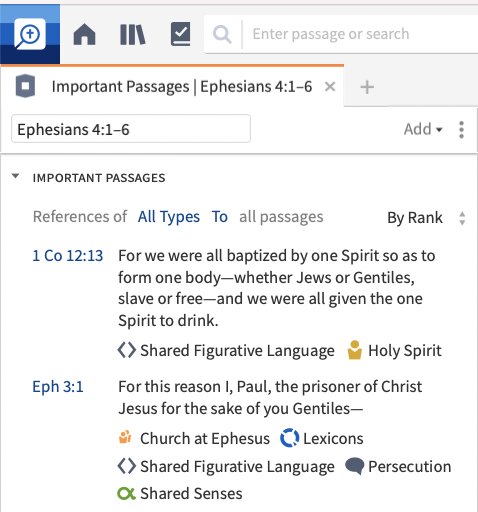Click the Ephesians 4:1–6 reference box
Viewport: 478px width, 512px height.
click(x=131, y=129)
